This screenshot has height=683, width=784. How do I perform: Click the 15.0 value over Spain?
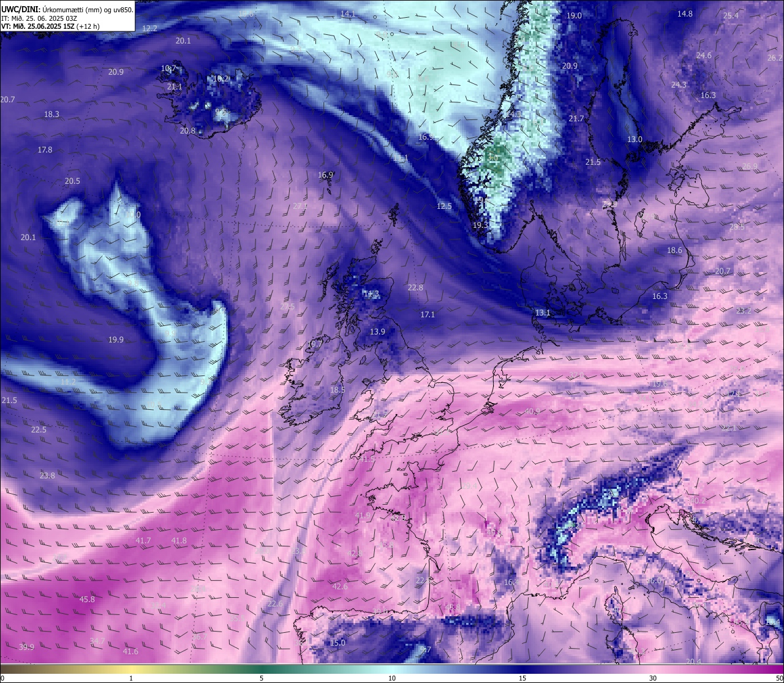click(x=337, y=643)
